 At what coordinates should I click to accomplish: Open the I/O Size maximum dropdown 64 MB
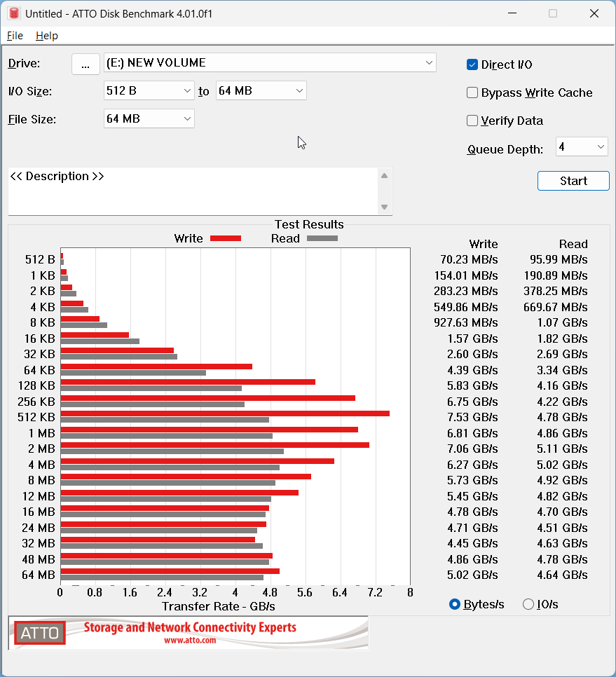(x=261, y=90)
